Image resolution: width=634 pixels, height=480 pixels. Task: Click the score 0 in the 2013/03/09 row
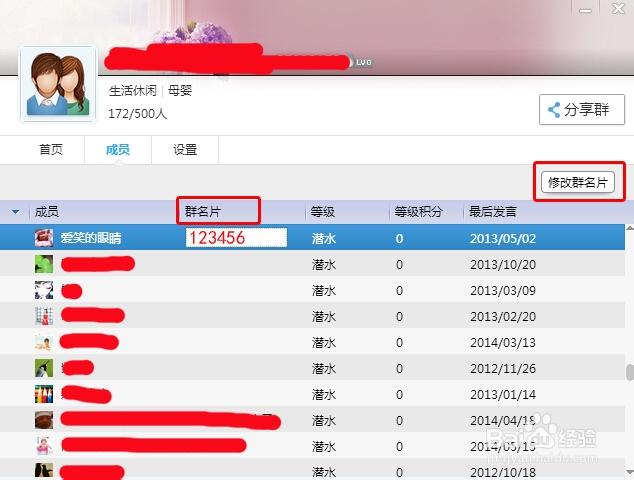399,290
